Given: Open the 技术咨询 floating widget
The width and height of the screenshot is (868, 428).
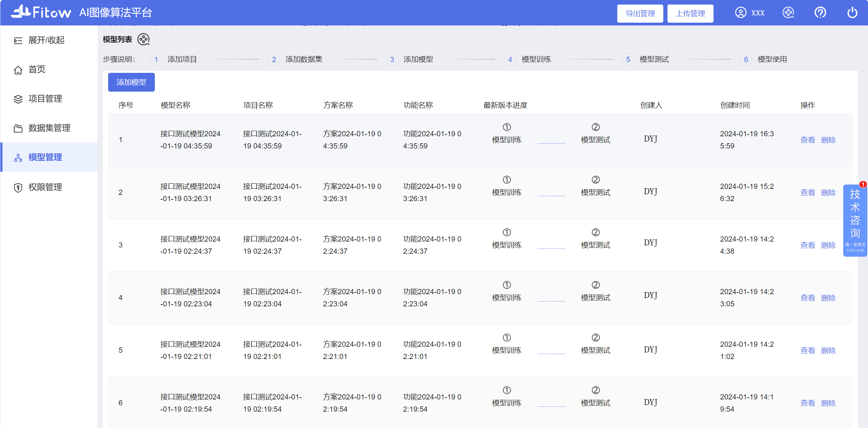Looking at the screenshot, I should click(x=855, y=220).
